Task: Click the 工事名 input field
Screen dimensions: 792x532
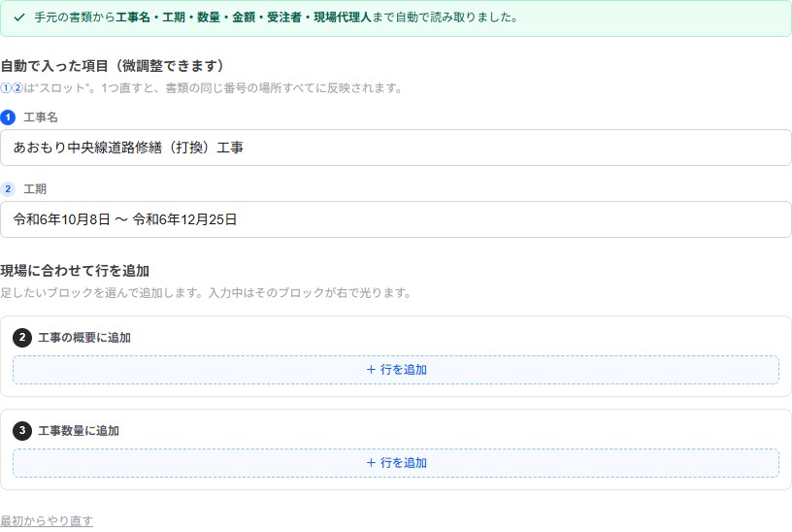Action: click(395, 148)
